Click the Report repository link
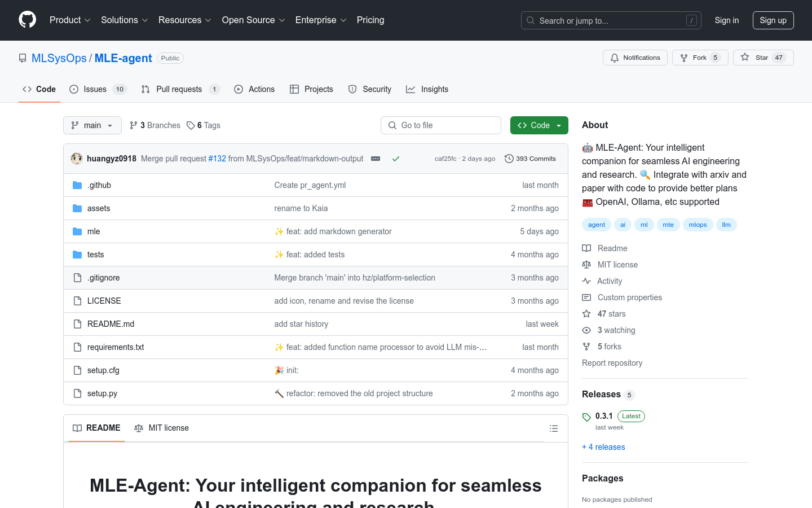This screenshot has width=812, height=508. pos(612,363)
